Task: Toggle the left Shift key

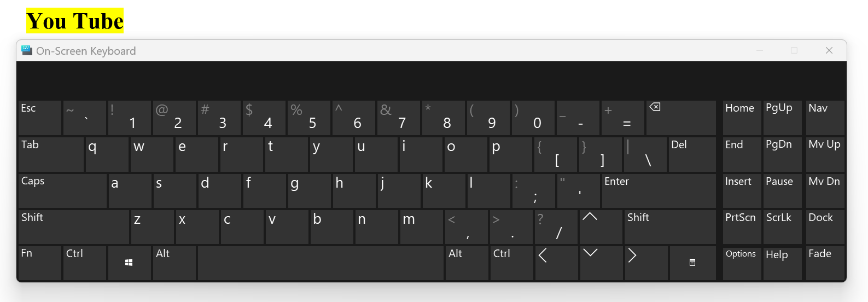Action: 74,227
